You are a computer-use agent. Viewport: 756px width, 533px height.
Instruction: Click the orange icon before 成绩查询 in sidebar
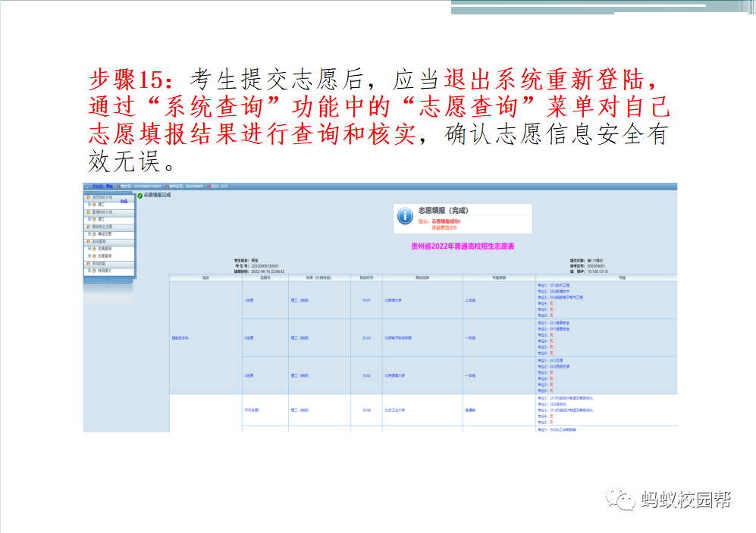tap(94, 249)
